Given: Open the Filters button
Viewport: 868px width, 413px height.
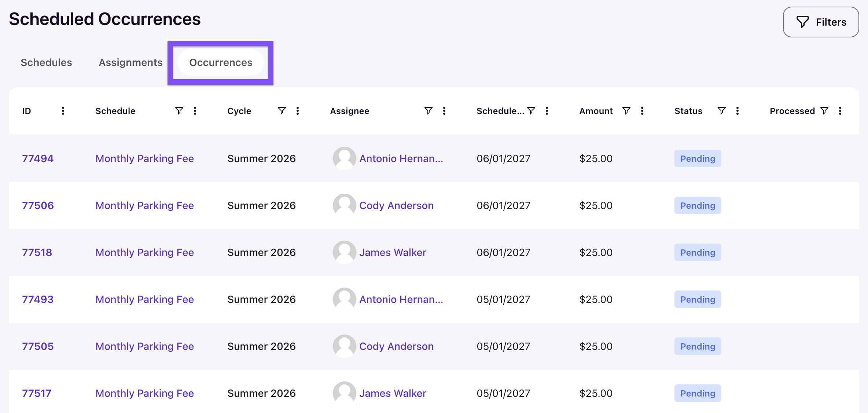Looking at the screenshot, I should [x=821, y=22].
